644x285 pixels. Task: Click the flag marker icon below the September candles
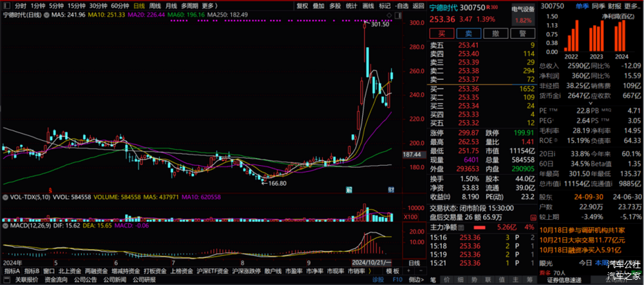tap(349, 190)
